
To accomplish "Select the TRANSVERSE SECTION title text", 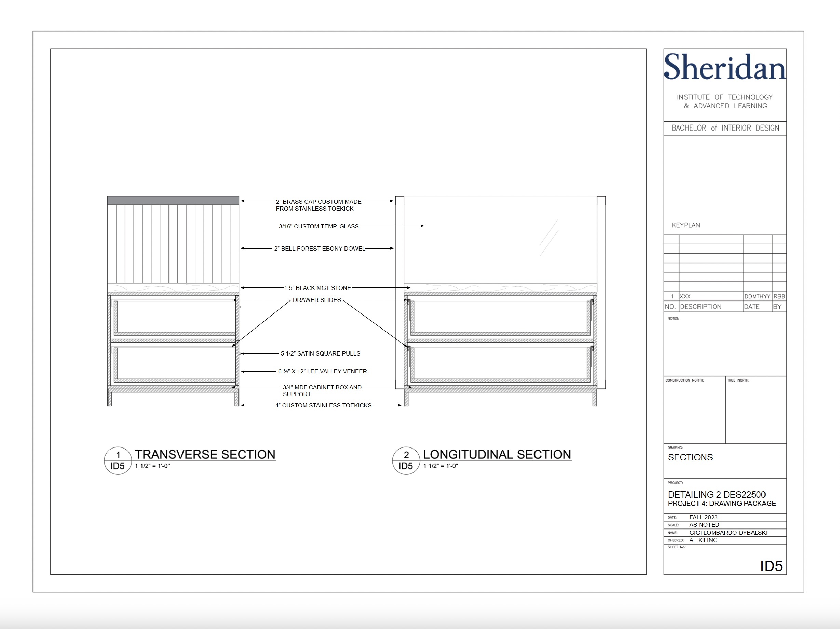I will coord(205,454).
